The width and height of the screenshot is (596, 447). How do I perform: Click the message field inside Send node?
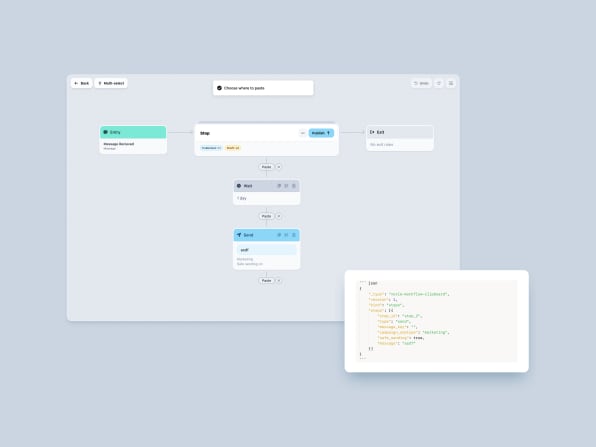(x=266, y=250)
